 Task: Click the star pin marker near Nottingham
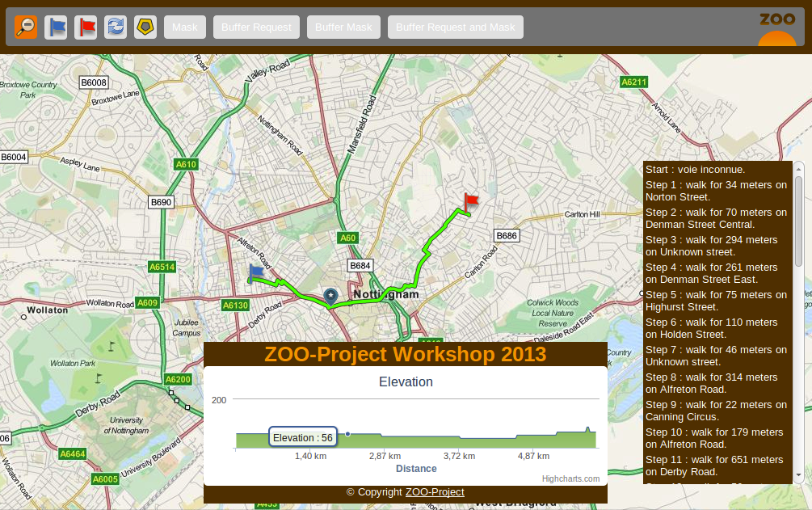click(x=330, y=297)
